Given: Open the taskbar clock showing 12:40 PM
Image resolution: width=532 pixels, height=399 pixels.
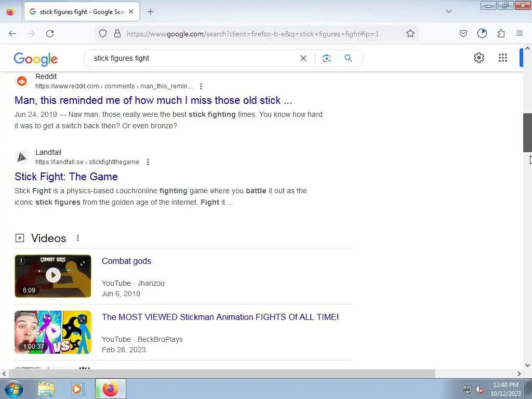Looking at the screenshot, I should point(506,389).
